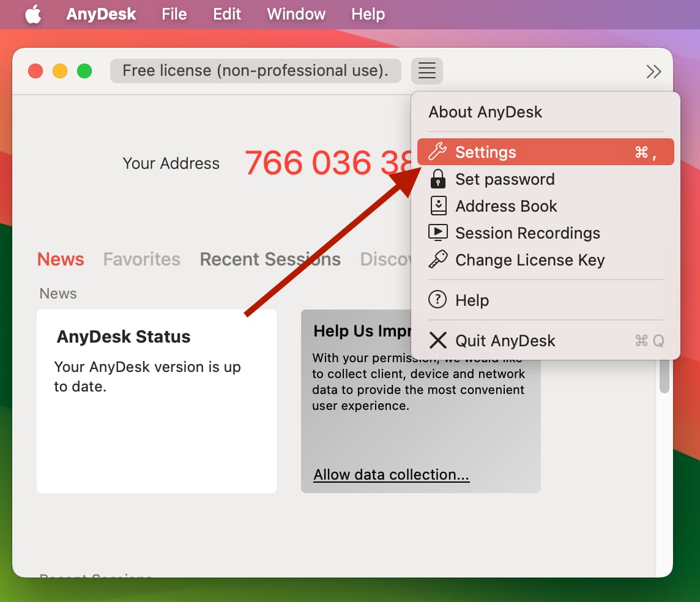This screenshot has width=700, height=602.
Task: Click the red close window button
Action: [x=35, y=71]
